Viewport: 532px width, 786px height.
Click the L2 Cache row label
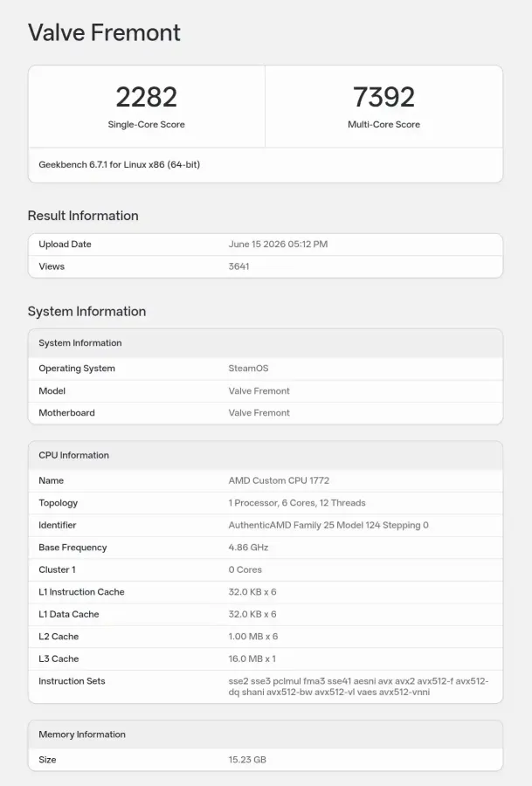(59, 636)
